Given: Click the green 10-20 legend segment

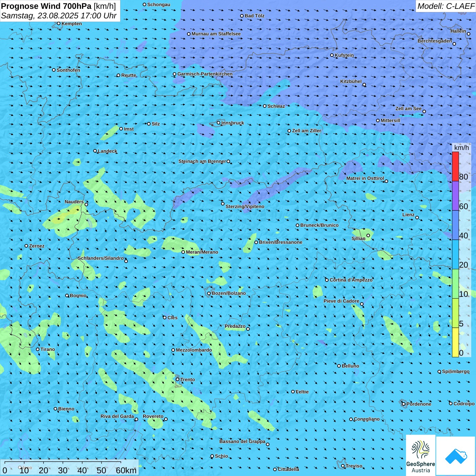Looking at the screenshot, I should pos(455,284).
